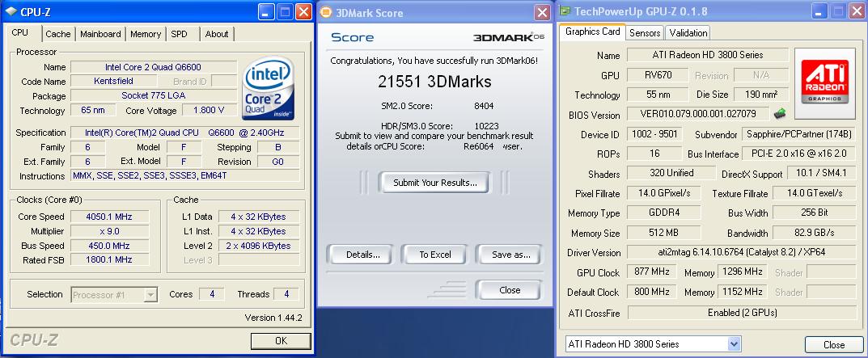Image resolution: width=868 pixels, height=358 pixels.
Task: Click the L1 Data 4 x 32 KBytes value
Action: 259,217
